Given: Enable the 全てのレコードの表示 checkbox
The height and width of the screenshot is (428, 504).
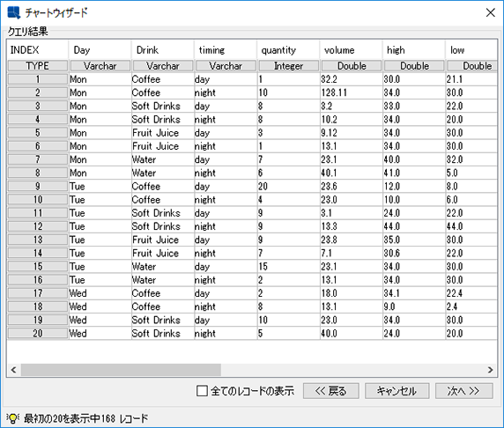Looking at the screenshot, I should tap(202, 391).
